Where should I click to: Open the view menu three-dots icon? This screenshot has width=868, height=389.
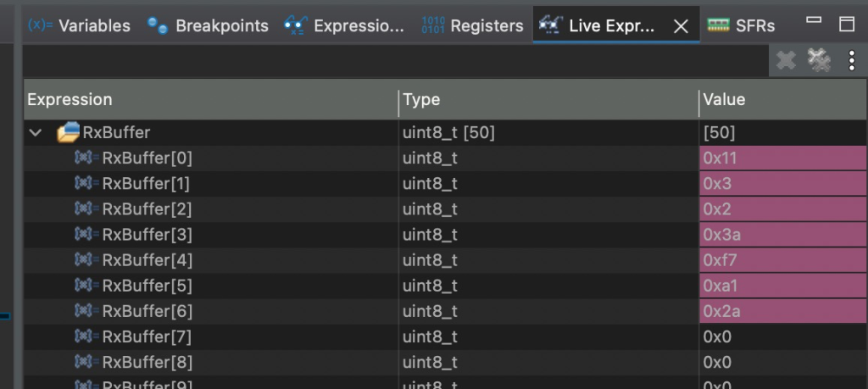click(851, 59)
